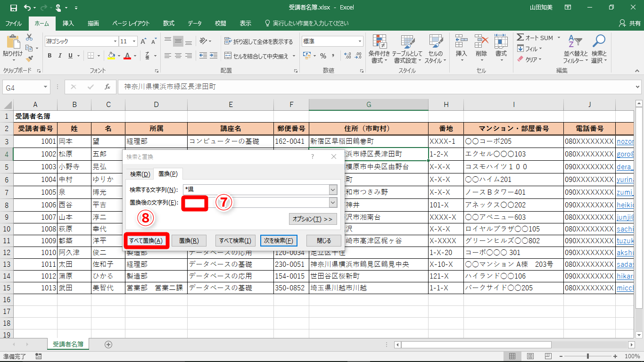
Task: Toggle wrap text (折り返して全体を表示する)
Action: (x=259, y=41)
